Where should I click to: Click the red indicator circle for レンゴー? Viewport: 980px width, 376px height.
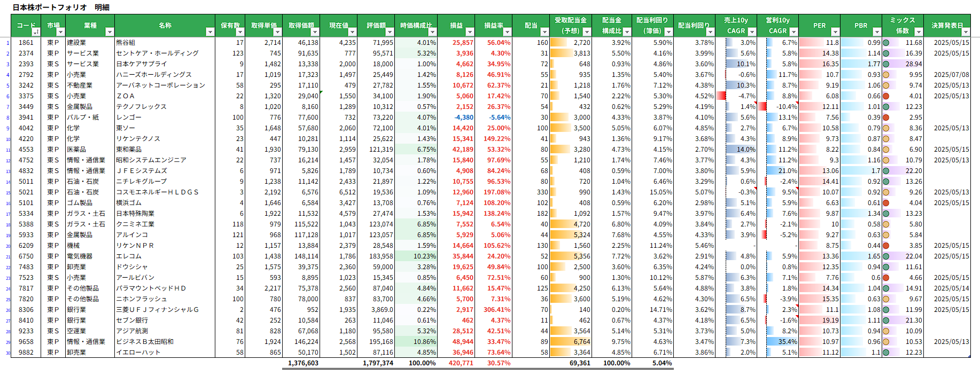click(x=886, y=117)
